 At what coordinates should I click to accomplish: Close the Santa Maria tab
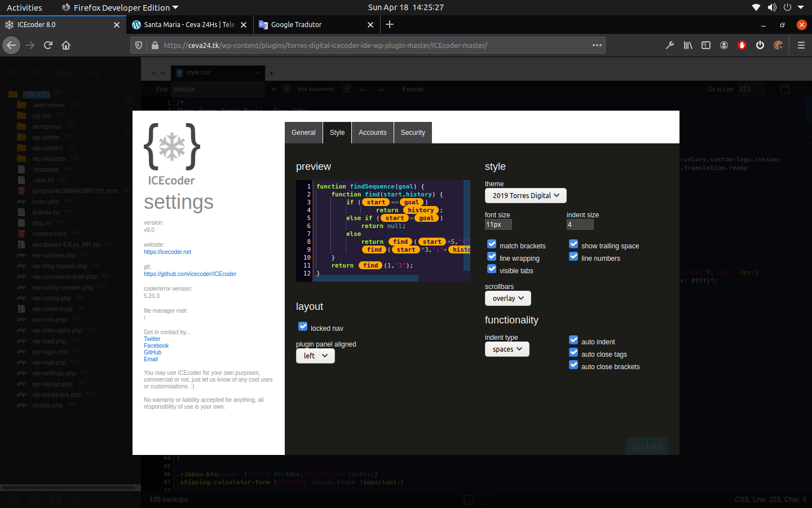click(x=244, y=25)
